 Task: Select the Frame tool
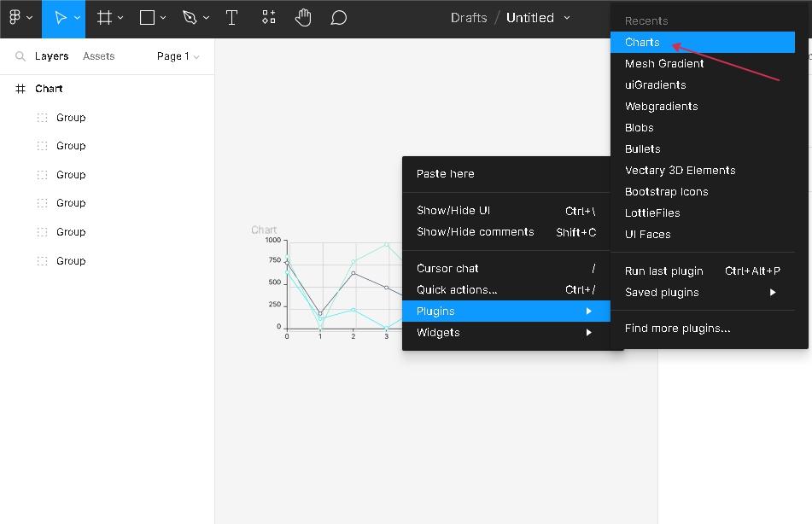[x=104, y=18]
